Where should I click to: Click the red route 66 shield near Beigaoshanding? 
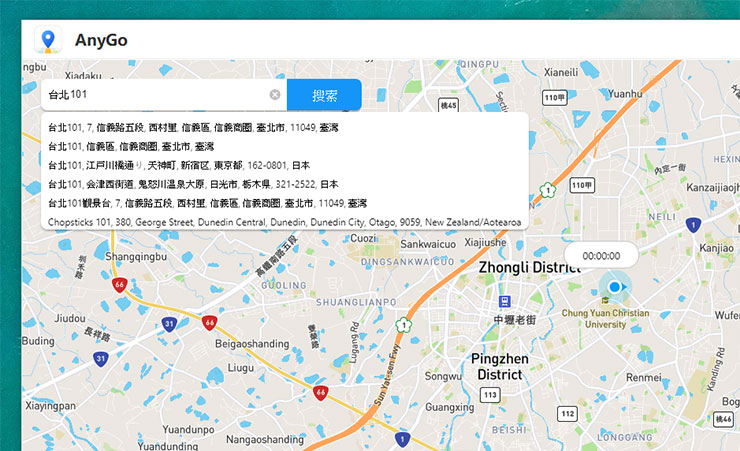coord(210,323)
